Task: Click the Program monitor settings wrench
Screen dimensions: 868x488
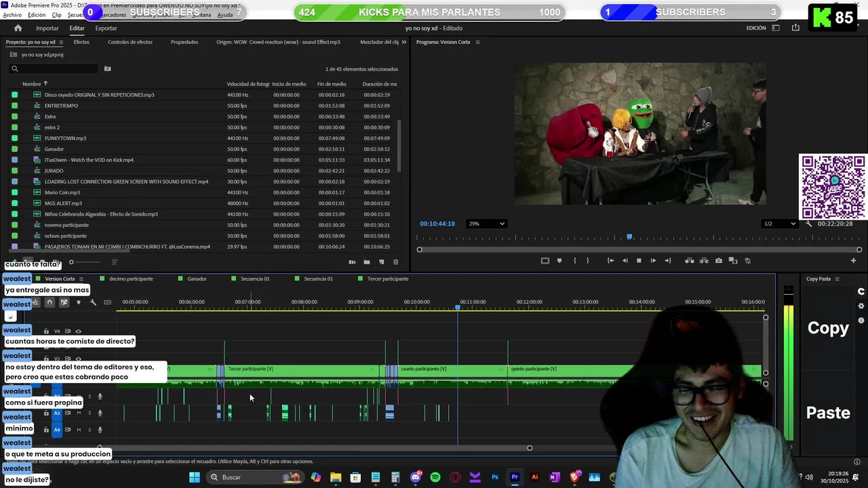Action: tap(808, 224)
